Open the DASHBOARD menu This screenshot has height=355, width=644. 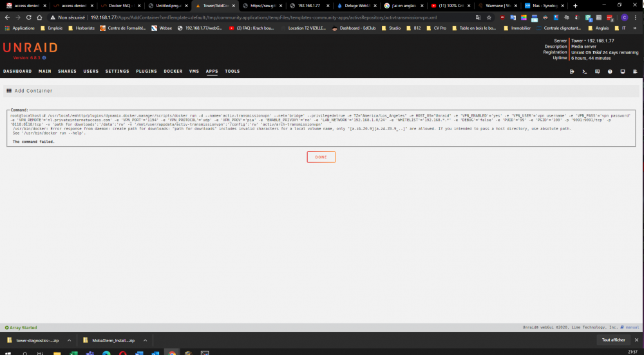(x=17, y=72)
